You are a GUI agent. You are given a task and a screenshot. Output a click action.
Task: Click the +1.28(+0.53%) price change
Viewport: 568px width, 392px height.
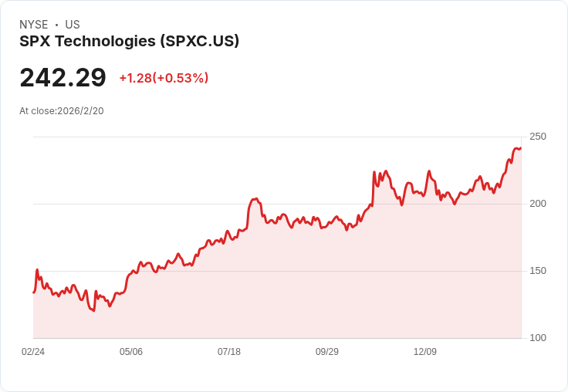point(164,78)
